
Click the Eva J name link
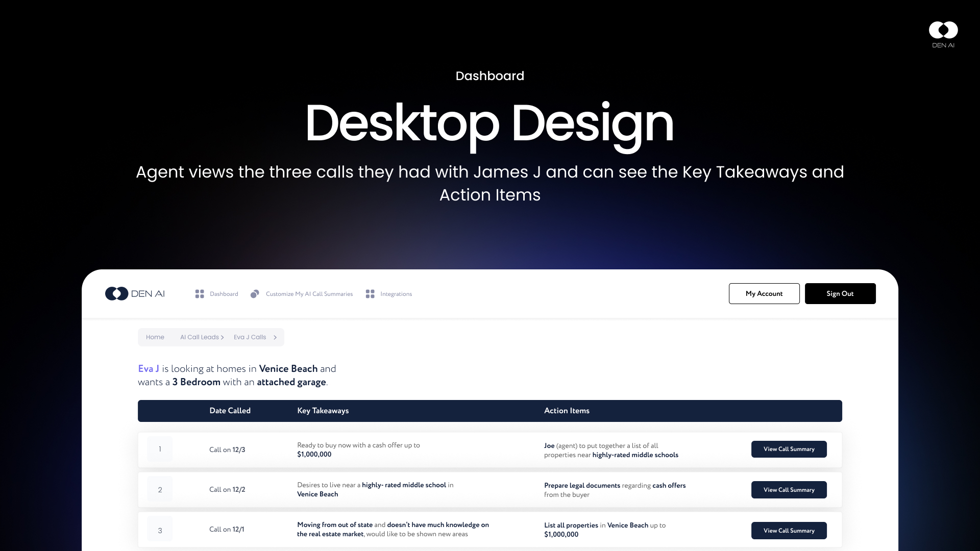click(x=149, y=368)
